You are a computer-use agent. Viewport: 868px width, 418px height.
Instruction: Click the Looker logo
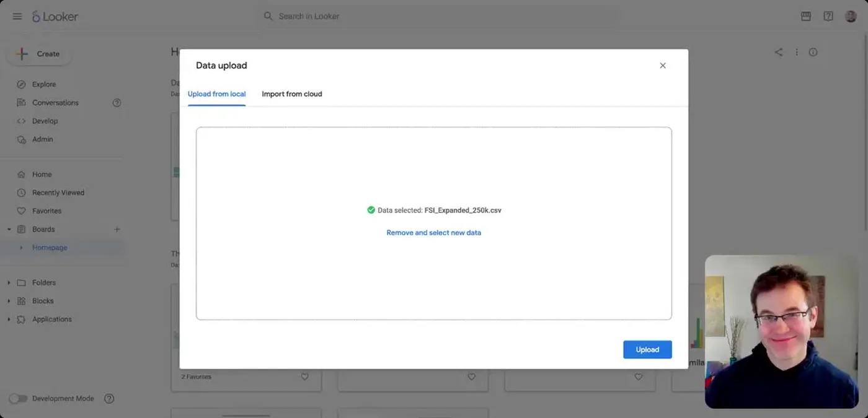coord(55,17)
